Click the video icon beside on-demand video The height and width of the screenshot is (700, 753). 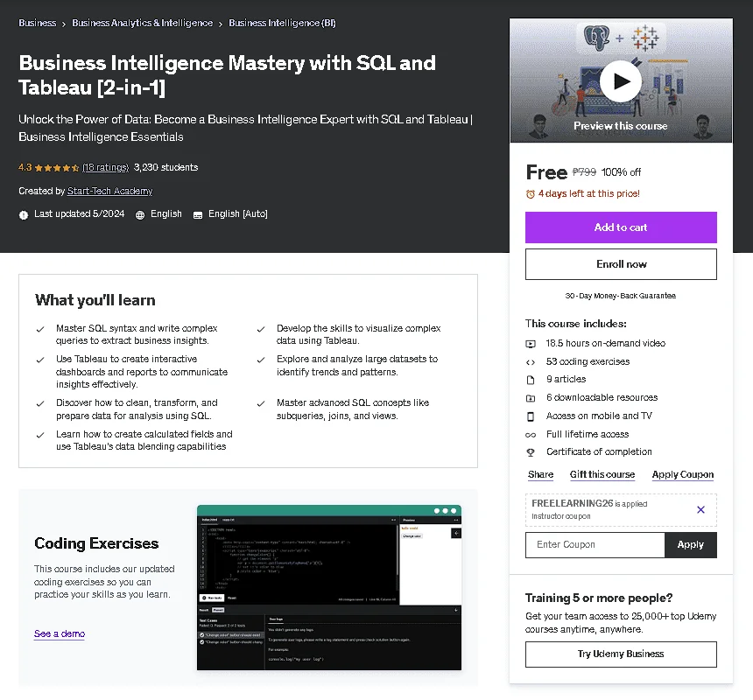[x=531, y=344]
